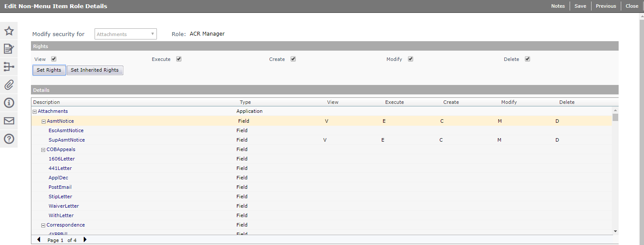
Task: Toggle the Execute rights checkbox
Action: point(179,59)
